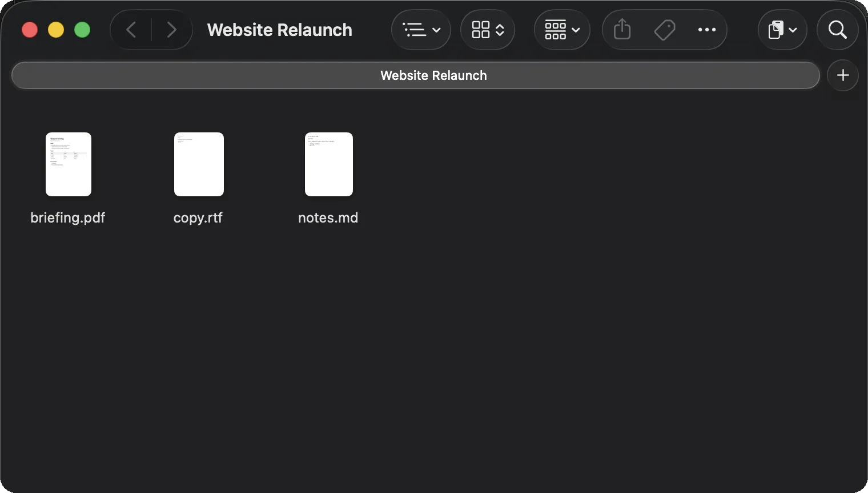868x493 pixels.
Task: Open the more actions ellipsis menu
Action: pos(707,30)
